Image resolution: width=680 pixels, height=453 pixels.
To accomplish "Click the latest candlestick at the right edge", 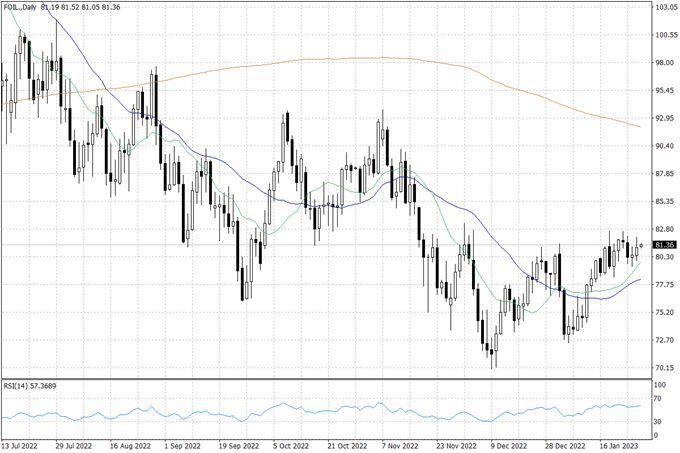I will click(x=640, y=246).
